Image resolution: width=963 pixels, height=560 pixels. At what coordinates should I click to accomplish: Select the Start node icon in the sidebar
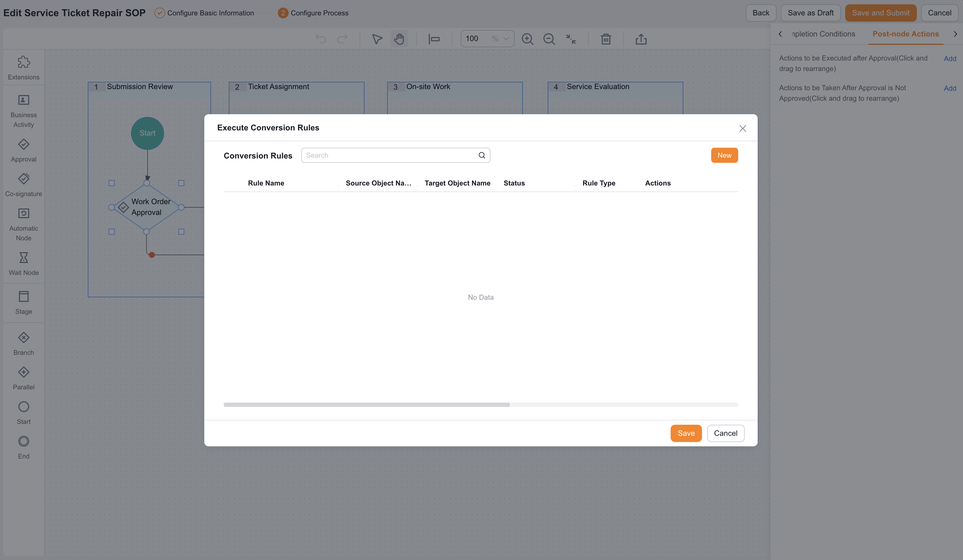[24, 407]
